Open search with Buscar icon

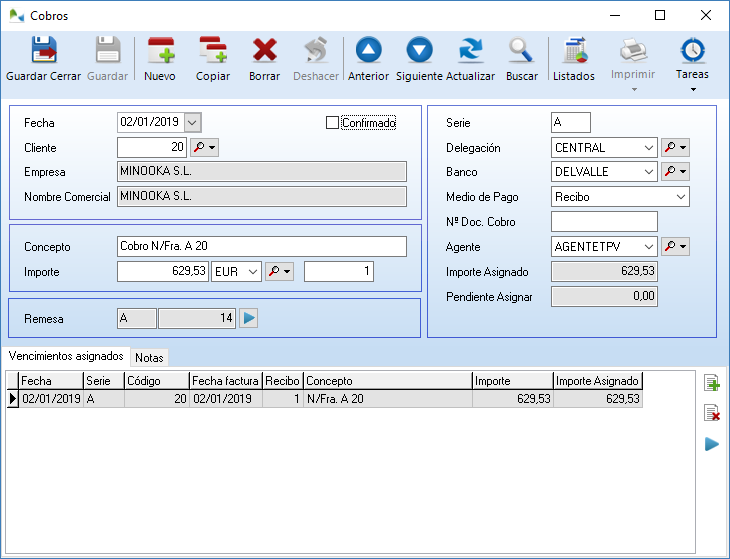[x=521, y=59]
